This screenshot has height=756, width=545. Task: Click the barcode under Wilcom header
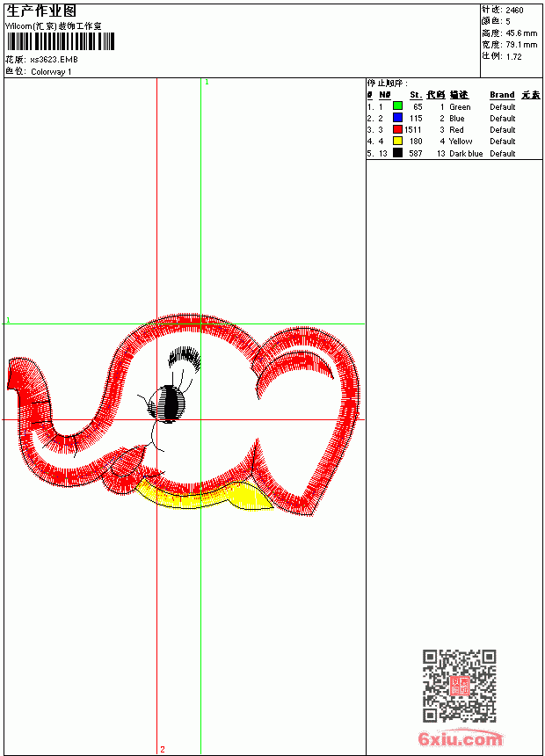tap(61, 41)
